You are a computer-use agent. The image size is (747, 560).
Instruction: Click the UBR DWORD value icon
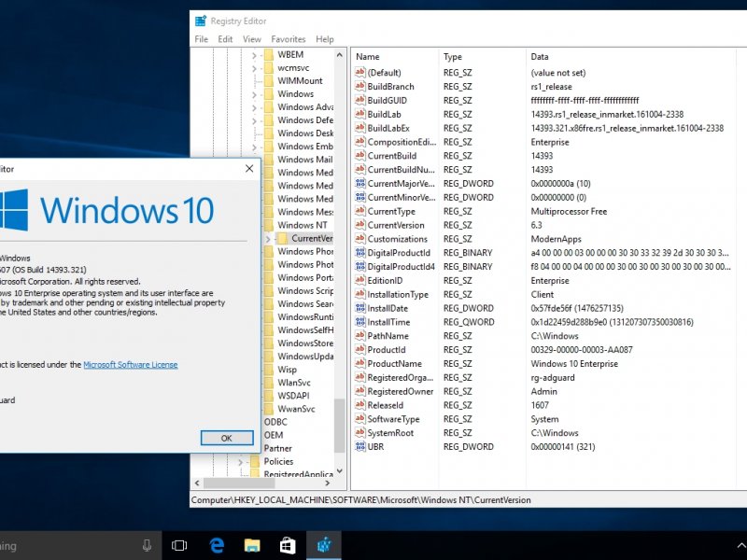tap(359, 446)
